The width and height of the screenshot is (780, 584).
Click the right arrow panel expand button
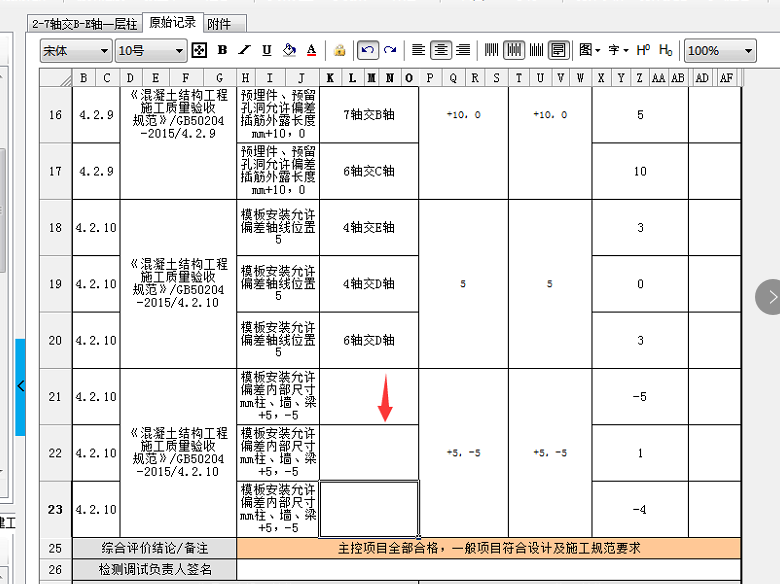tap(771, 297)
